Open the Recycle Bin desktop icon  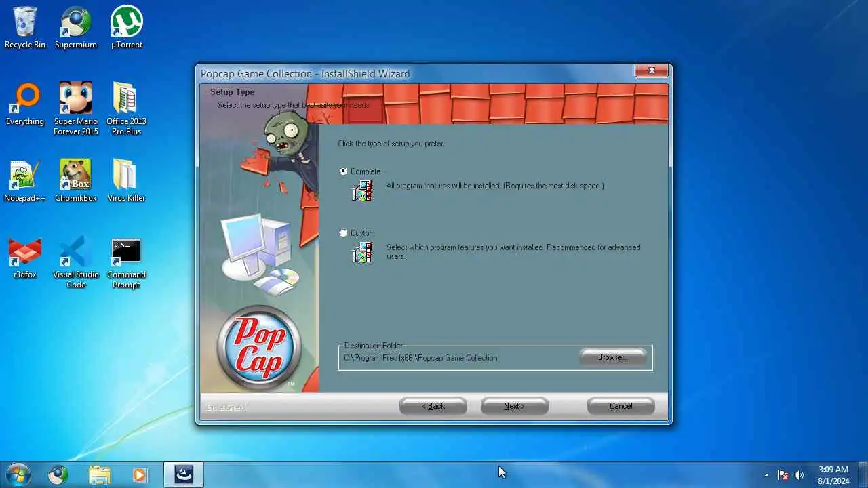tap(25, 28)
